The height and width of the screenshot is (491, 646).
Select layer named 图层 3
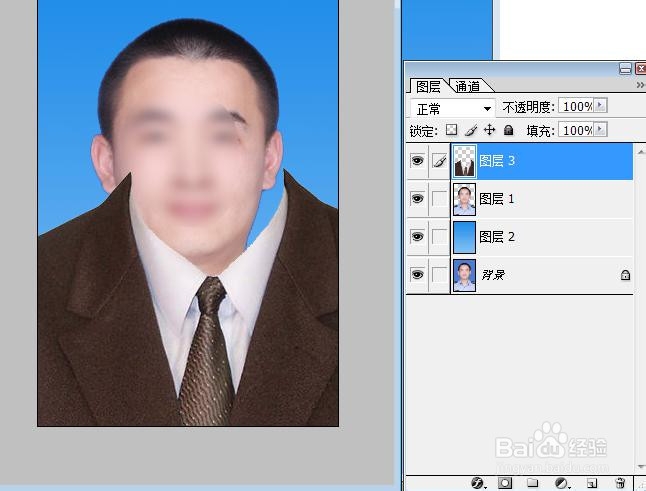point(496,161)
